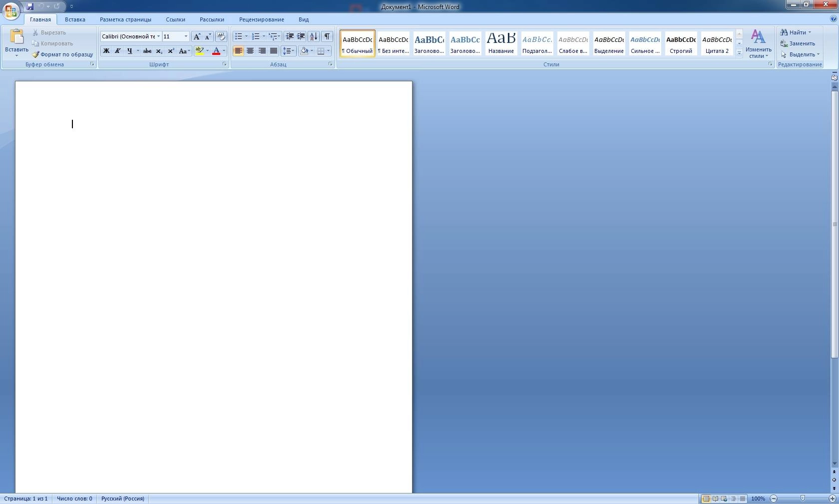The width and height of the screenshot is (839, 504).
Task: Expand the font size dropdown
Action: [x=186, y=36]
